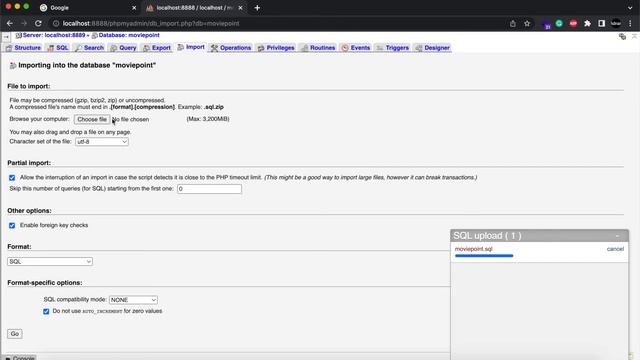Toggle the navigation panel collapse icon
This screenshot has height=360, width=640.
coord(6,37)
